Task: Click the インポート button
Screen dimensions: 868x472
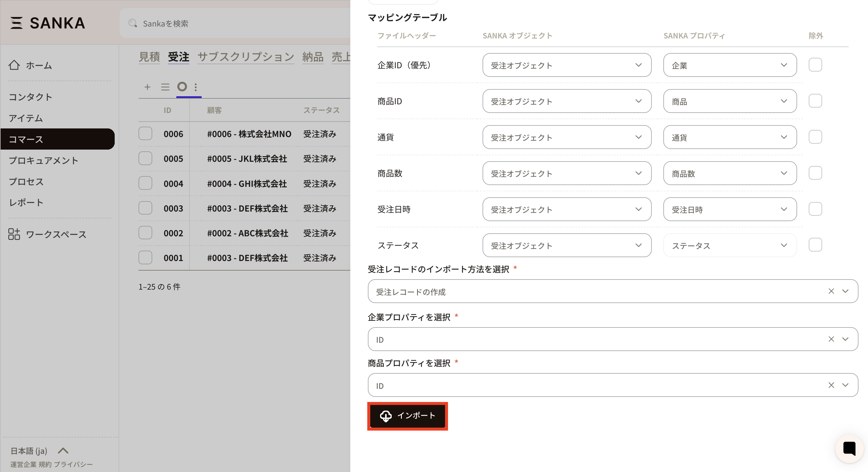Action: (407, 416)
